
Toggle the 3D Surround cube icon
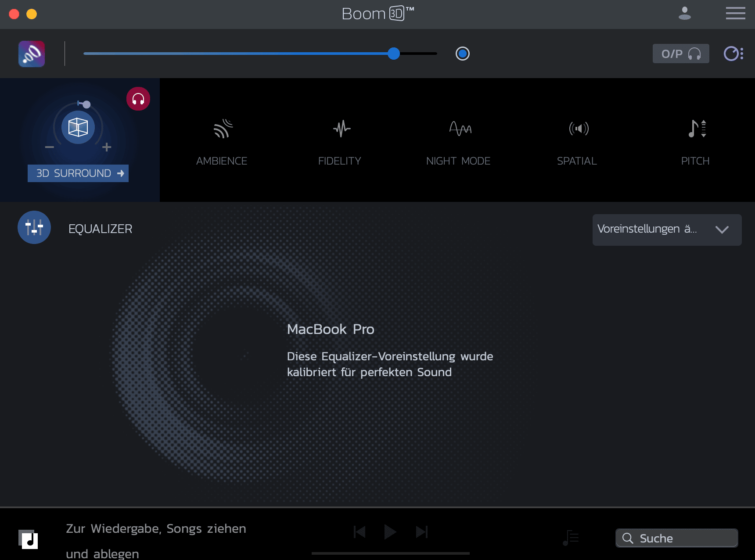pos(78,127)
